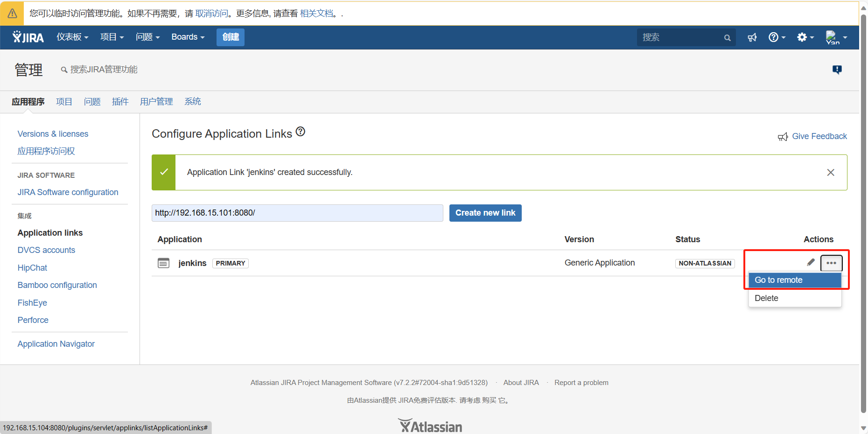Open the 相关文档 link in the banner
868x434 pixels.
click(x=316, y=14)
